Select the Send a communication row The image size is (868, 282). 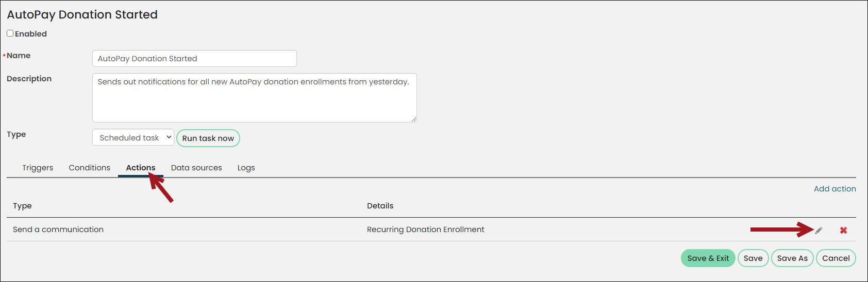(x=431, y=230)
